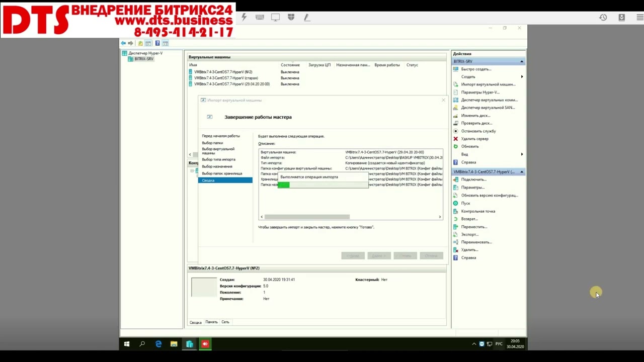Collapse the BITRIX-SRV actions section
Screen dimensions: 644x362
522,61
